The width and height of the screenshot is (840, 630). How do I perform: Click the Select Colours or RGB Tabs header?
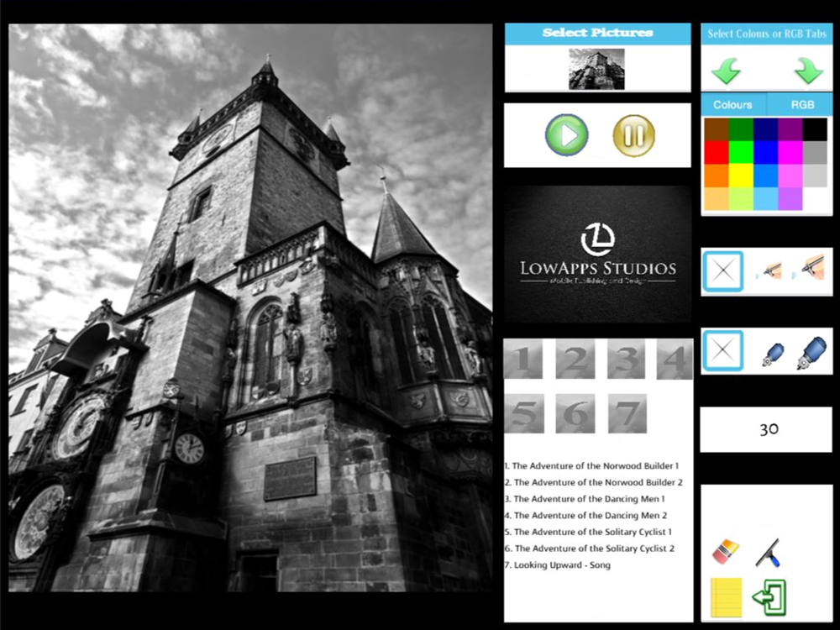[x=767, y=34]
